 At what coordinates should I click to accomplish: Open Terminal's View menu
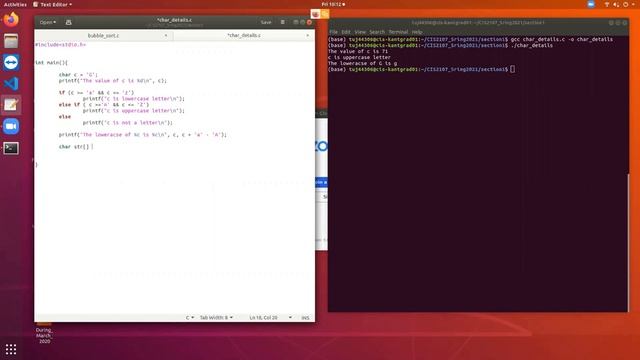tap(360, 32)
